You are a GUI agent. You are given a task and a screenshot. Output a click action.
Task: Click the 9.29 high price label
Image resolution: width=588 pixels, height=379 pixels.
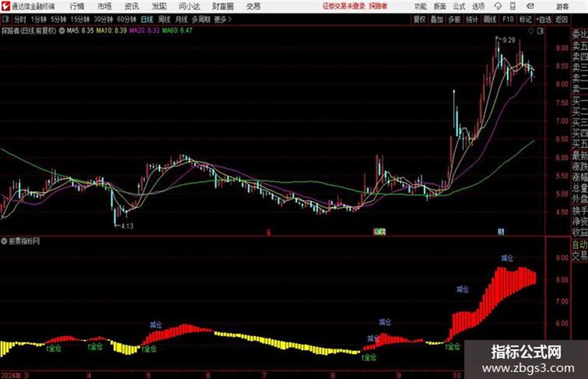coord(509,40)
